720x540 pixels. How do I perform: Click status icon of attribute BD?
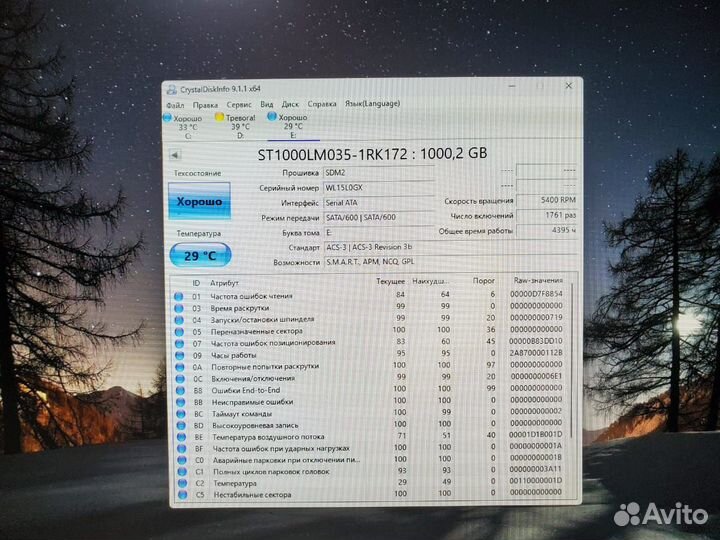[x=181, y=426]
